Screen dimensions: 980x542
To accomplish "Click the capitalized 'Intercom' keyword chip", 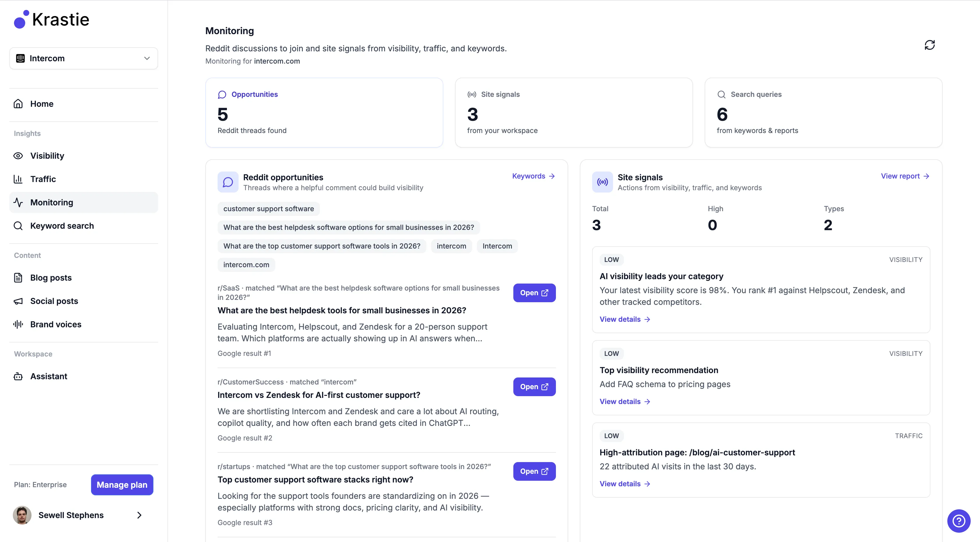I will 497,246.
